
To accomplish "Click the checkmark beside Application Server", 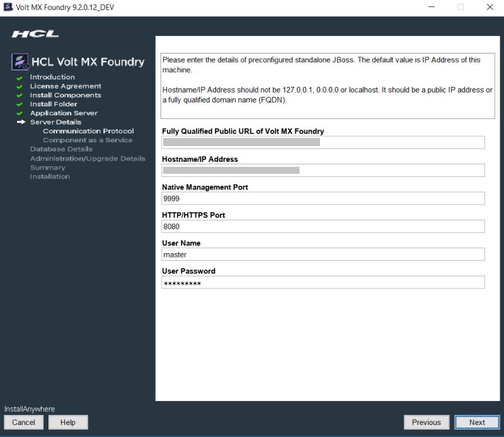I will point(20,113).
